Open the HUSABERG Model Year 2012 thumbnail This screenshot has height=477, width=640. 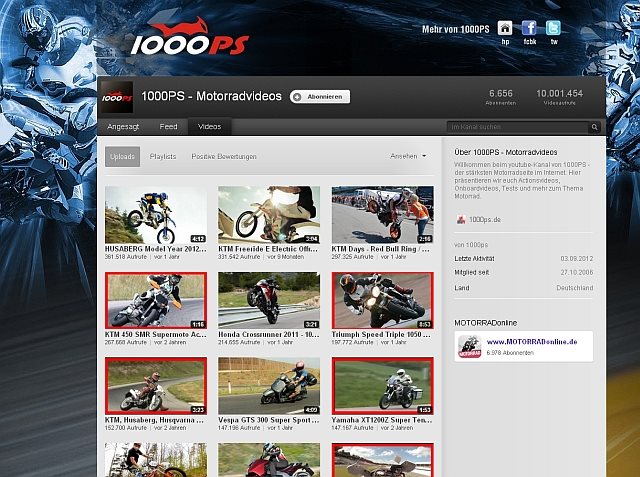coord(156,215)
